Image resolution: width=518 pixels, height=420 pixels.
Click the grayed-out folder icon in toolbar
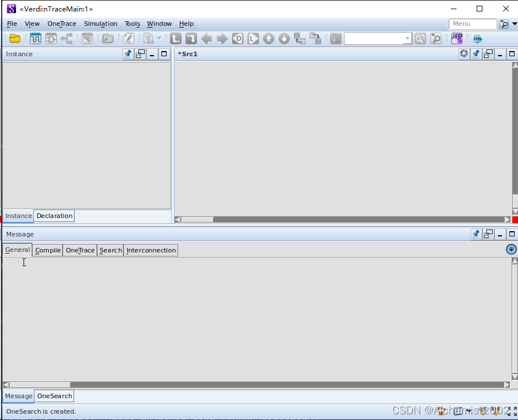pyautogui.click(x=108, y=38)
